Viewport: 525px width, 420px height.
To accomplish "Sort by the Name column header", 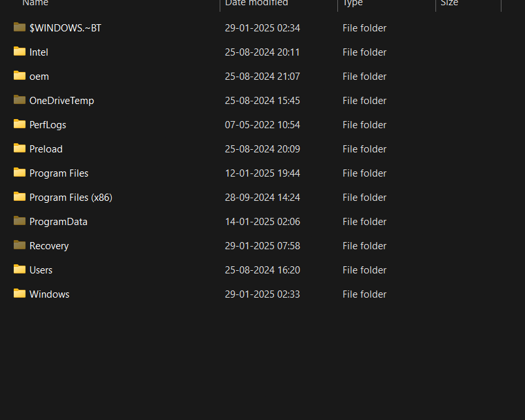I will tap(35, 3).
